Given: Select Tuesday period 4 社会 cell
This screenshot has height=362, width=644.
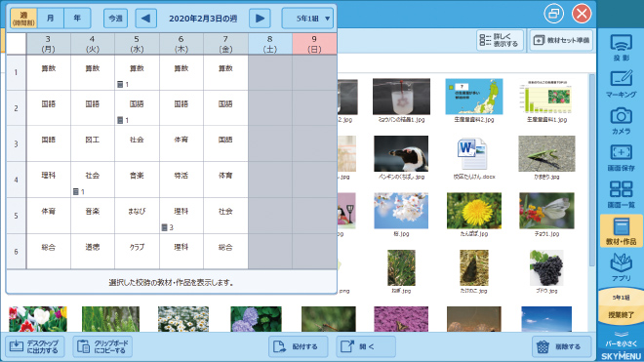Looking at the screenshot, I should click(x=93, y=180).
